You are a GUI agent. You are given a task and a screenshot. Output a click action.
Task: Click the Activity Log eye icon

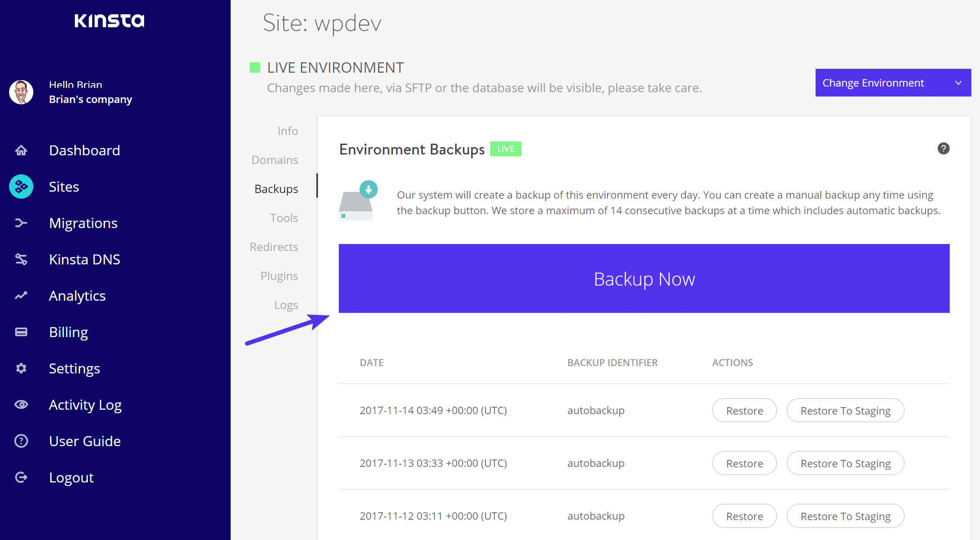(x=21, y=405)
